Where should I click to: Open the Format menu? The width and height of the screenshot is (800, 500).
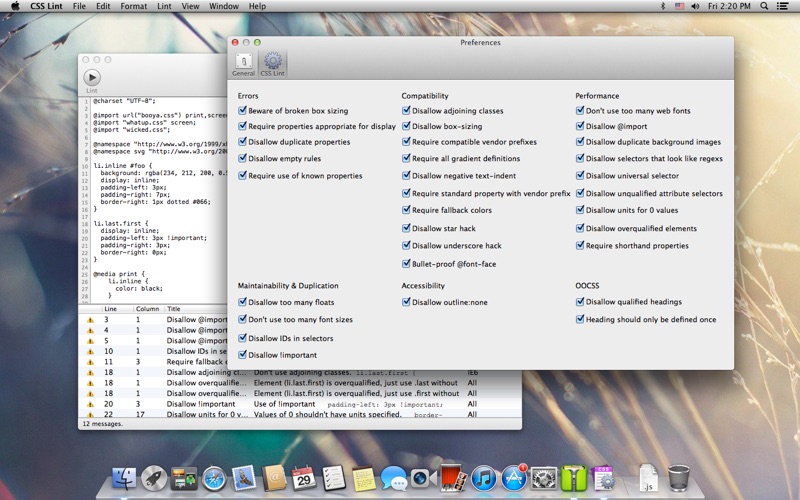[x=133, y=6]
